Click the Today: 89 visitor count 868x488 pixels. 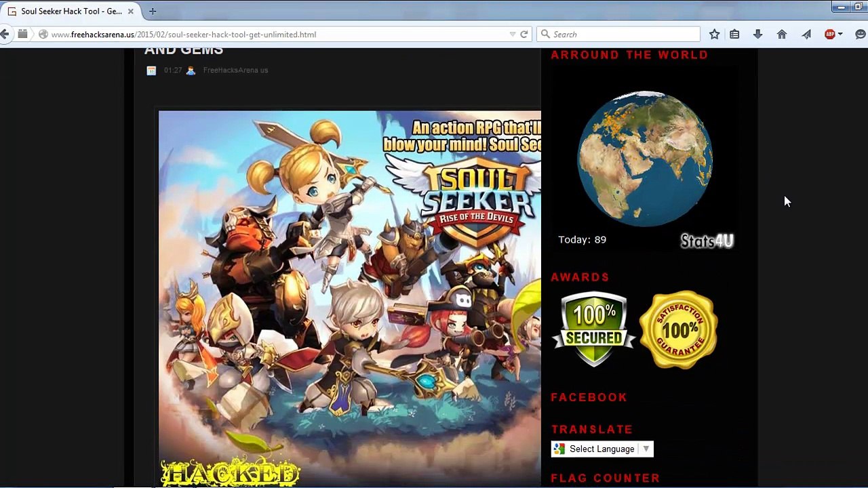point(582,240)
